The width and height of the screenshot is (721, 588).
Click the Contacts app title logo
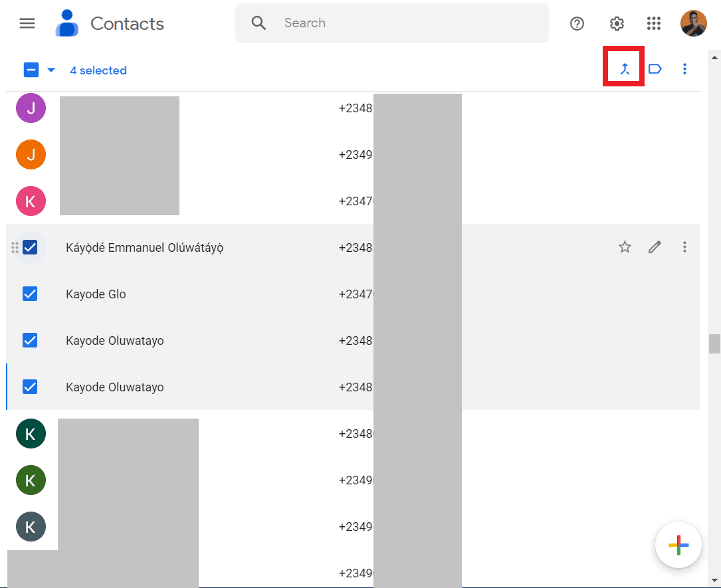(x=110, y=24)
